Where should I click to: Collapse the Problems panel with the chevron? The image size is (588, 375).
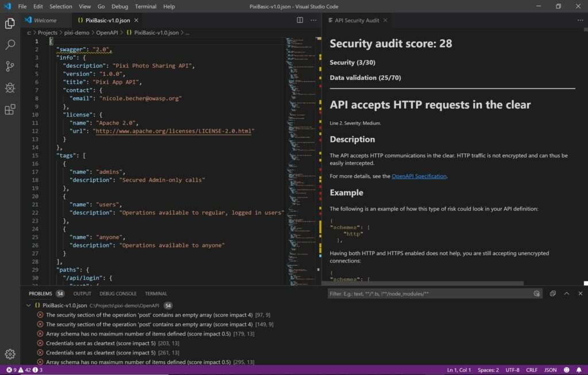[567, 293]
